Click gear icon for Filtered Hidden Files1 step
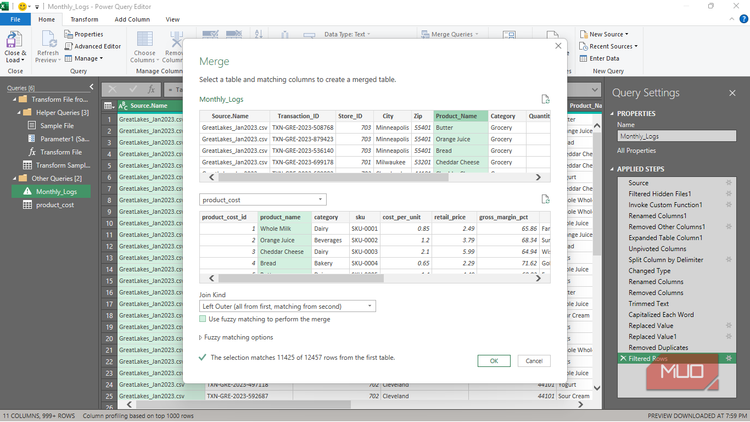750x422 pixels. click(728, 194)
